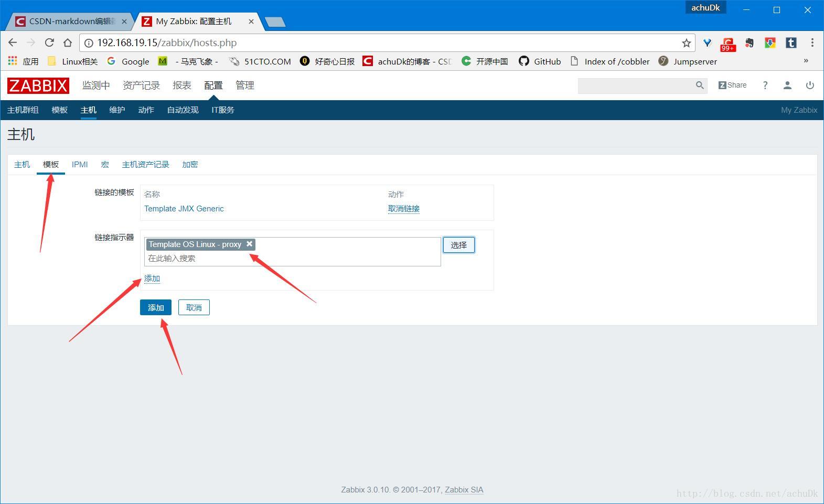Log out with power icon
Viewport: 824px width, 504px height.
pyautogui.click(x=810, y=85)
